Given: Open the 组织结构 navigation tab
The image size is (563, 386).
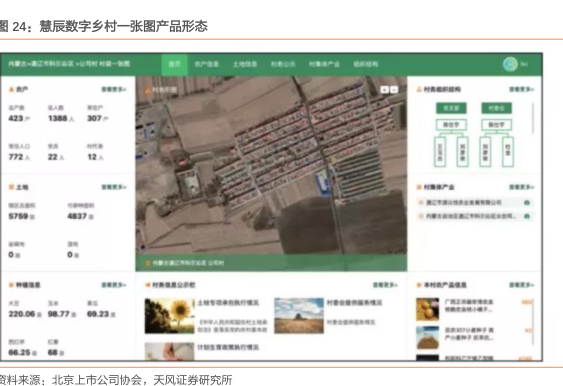Looking at the screenshot, I should pyautogui.click(x=366, y=64).
